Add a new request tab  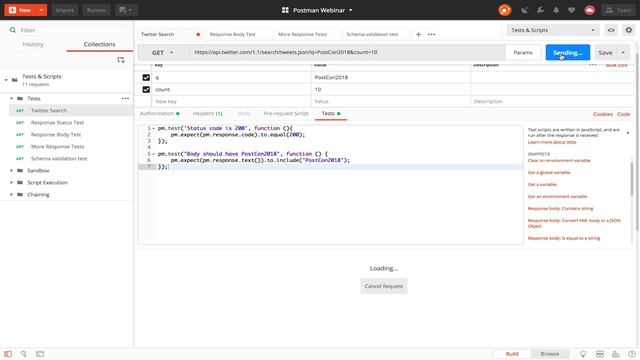pyautogui.click(x=418, y=34)
